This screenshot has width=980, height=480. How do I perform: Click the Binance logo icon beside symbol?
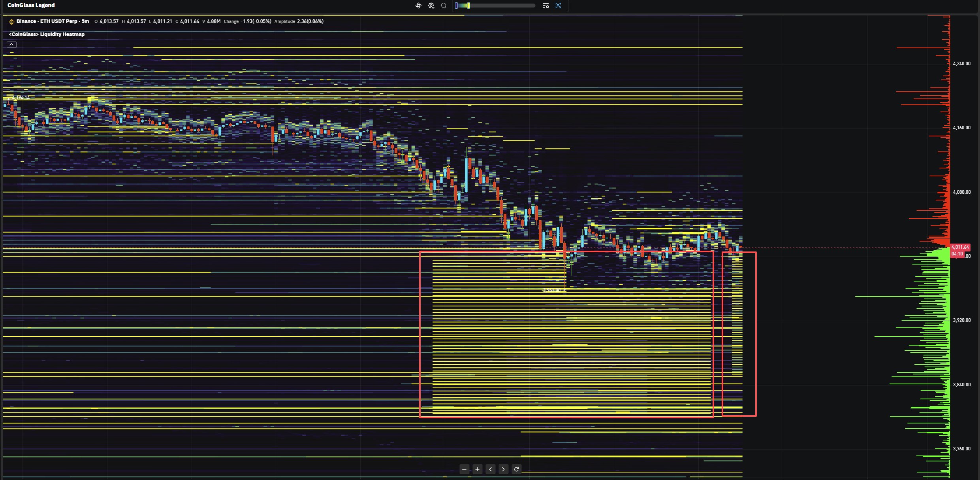tap(11, 22)
